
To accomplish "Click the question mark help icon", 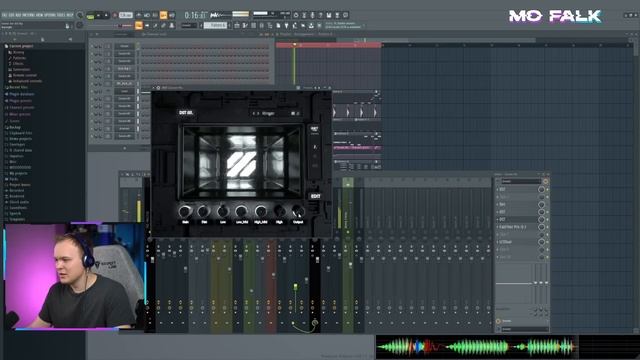I will click(320, 16).
